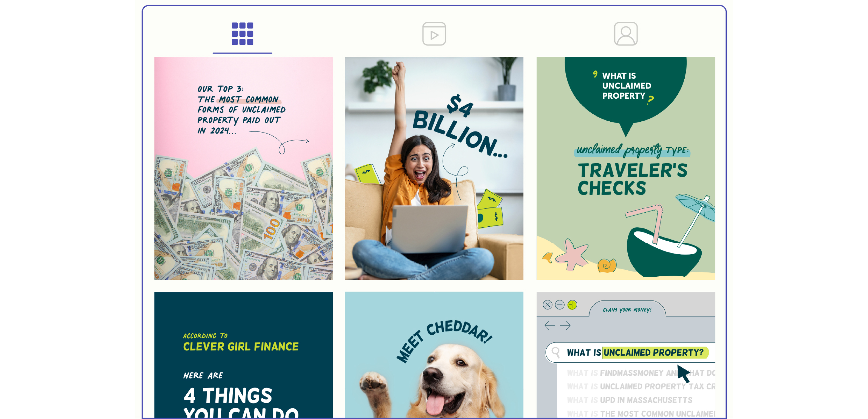Open the '$4 Billion' woman post
Image resolution: width=868 pixels, height=419 pixels.
(434, 168)
